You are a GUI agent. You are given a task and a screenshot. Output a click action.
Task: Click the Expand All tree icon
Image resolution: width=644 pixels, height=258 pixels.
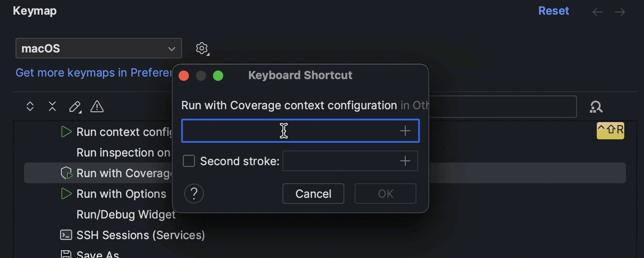point(30,106)
